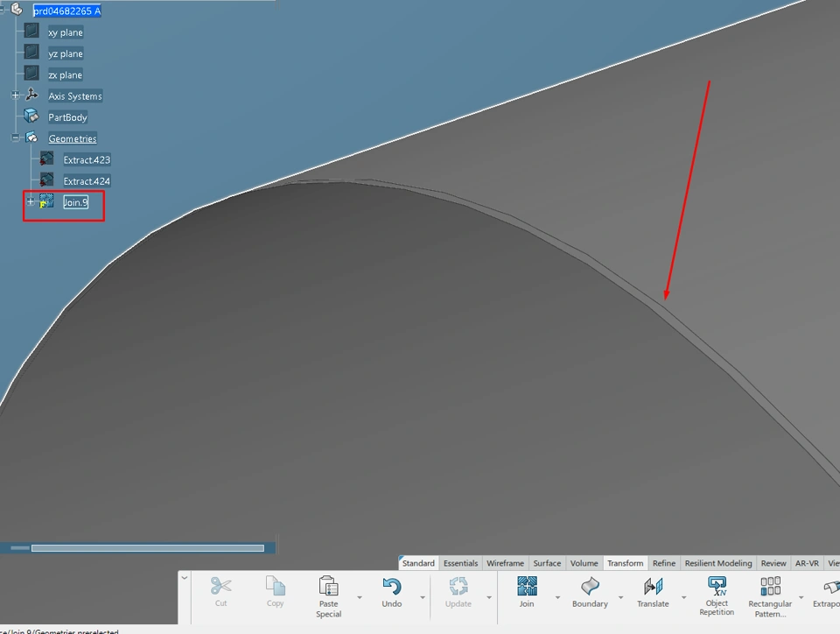
Task: Start the Boundary tool
Action: 590,592
